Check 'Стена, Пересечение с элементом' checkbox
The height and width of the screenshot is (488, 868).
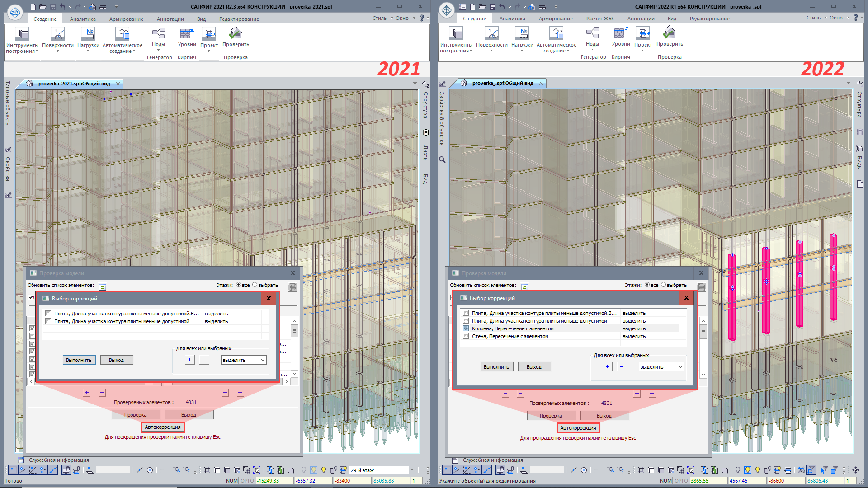point(466,336)
